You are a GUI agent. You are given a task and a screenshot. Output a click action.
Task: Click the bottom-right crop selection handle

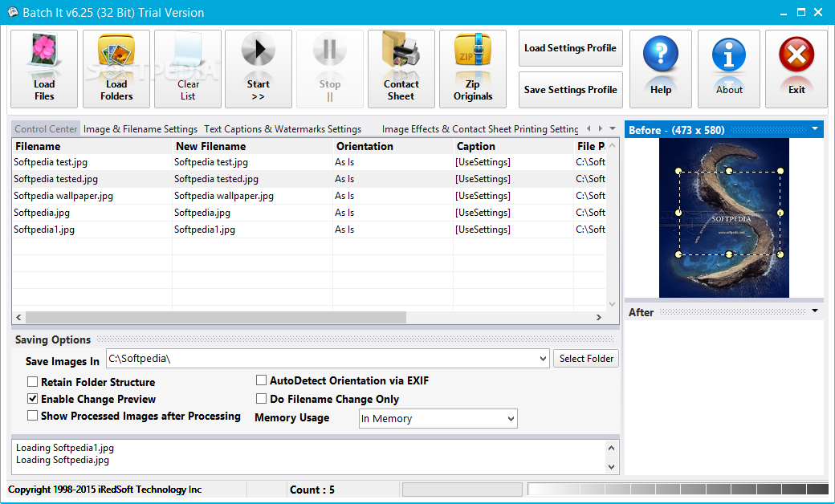click(780, 254)
